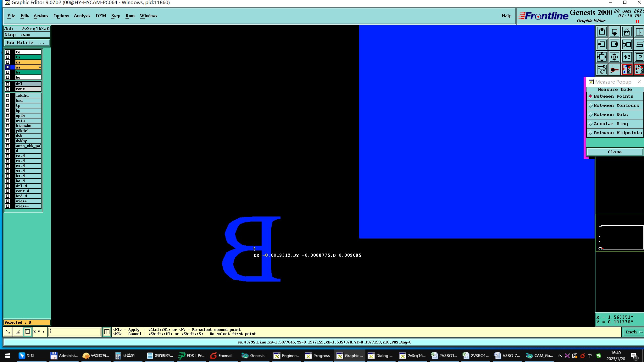Toggle the checkbox for the ss layer
Image resolution: width=644 pixels, height=362 pixels.
[8, 67]
